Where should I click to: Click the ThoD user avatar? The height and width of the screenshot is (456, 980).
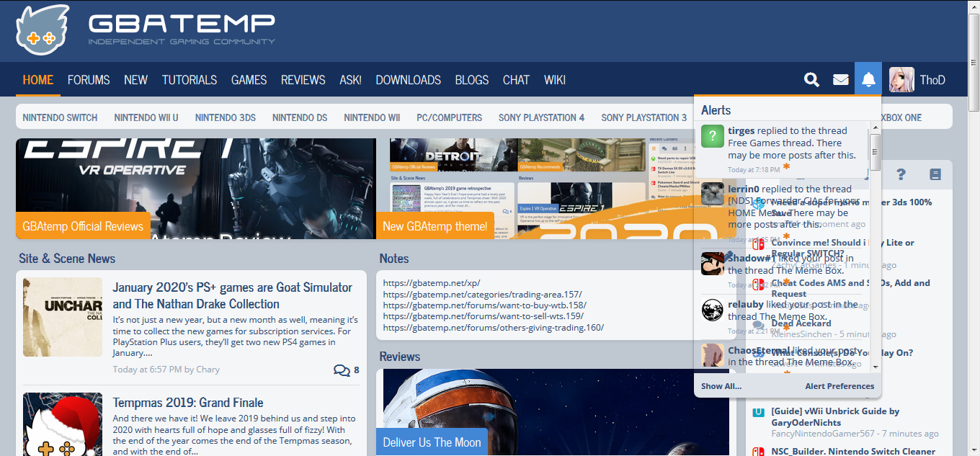901,79
